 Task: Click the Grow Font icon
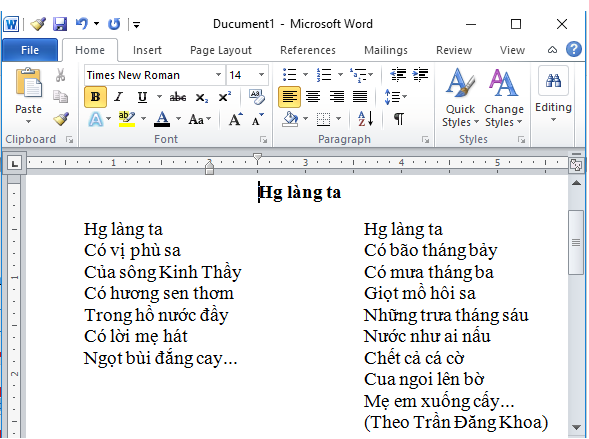(236, 119)
